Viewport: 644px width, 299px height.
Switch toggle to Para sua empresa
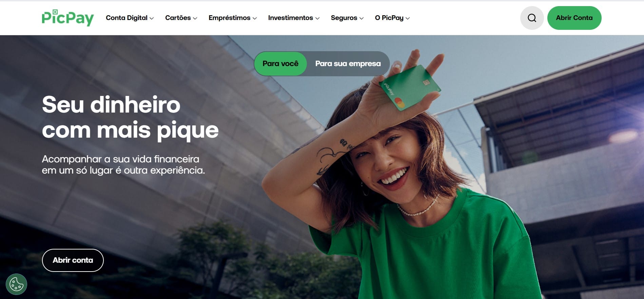(348, 64)
